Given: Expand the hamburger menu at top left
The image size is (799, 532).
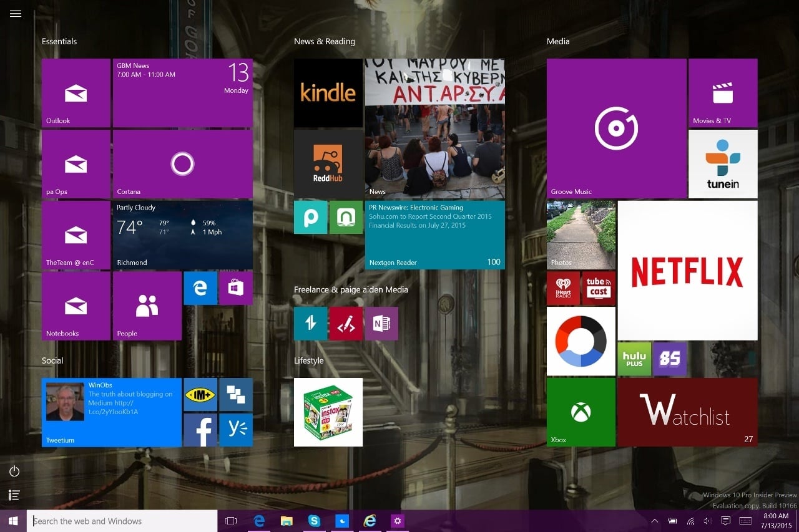Looking at the screenshot, I should [16, 14].
